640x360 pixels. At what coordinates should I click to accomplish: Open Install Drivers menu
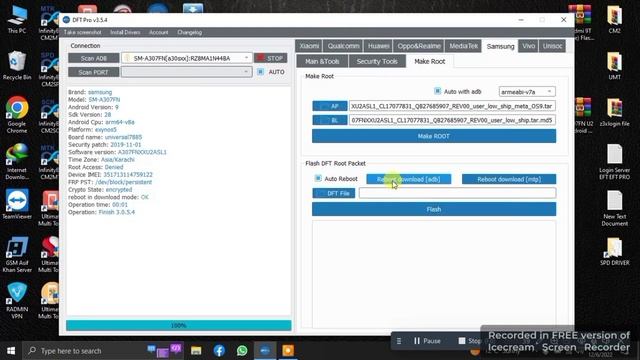(125, 32)
